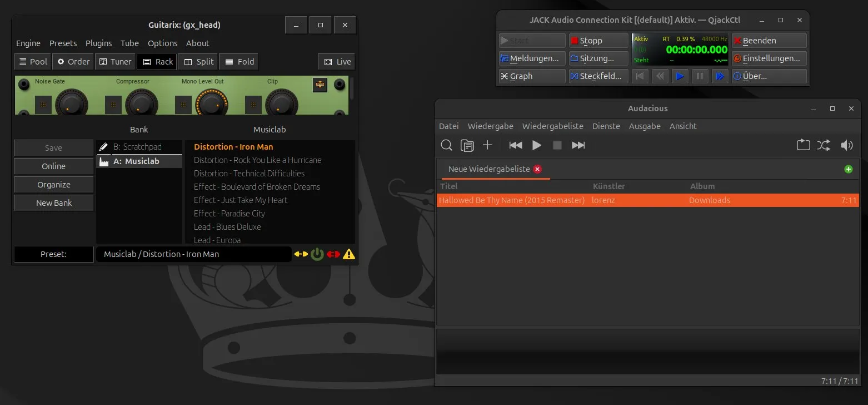Click the red arrows icon in Guitarix status bar
The image size is (868, 405).
point(333,254)
